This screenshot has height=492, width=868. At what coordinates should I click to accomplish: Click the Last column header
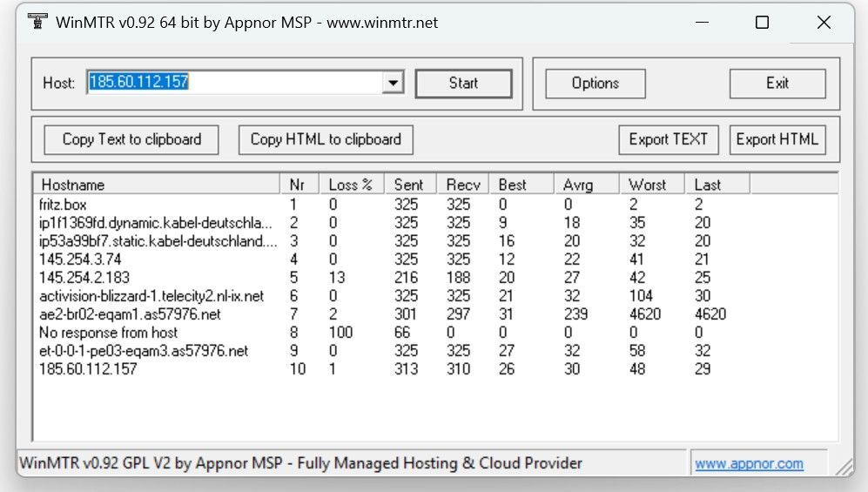tap(717, 185)
